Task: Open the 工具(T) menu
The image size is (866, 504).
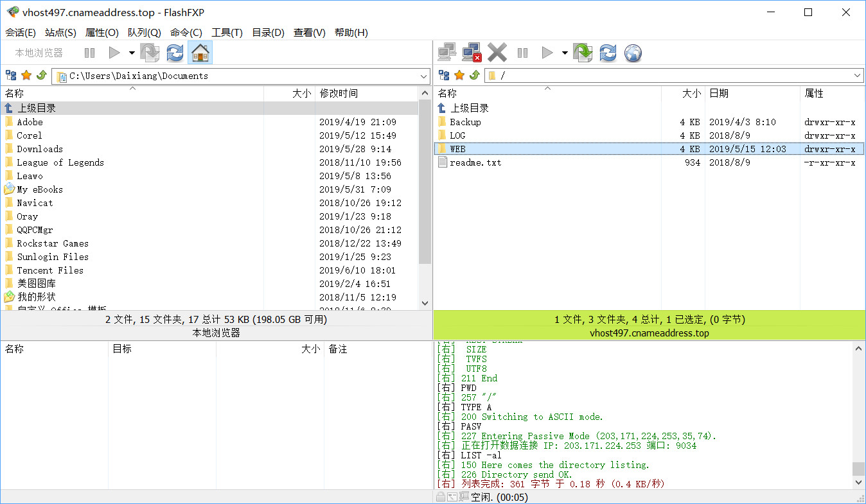Action: [227, 33]
